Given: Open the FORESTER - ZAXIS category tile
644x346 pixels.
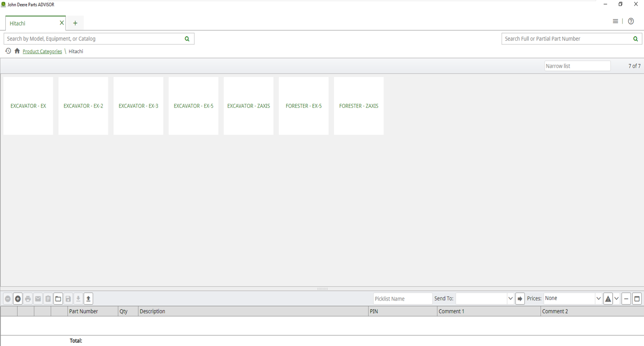Looking at the screenshot, I should [x=359, y=106].
